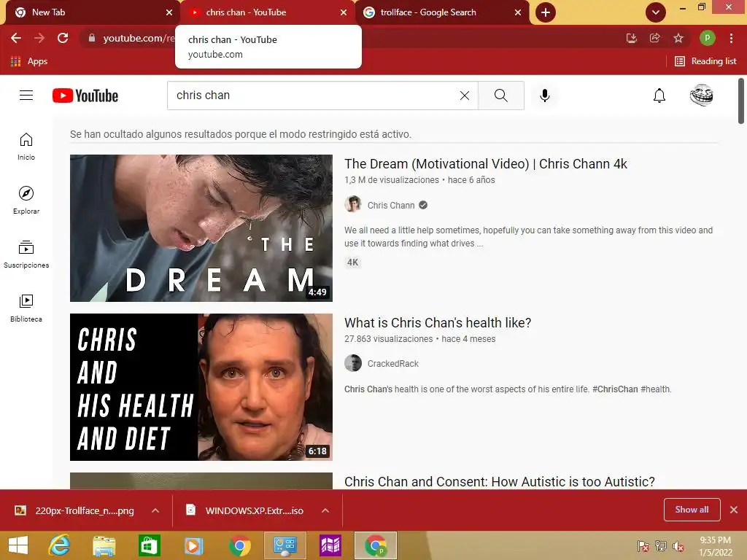Open the tab search dropdown arrow
Screen dimensions: 747x560
[x=656, y=12]
